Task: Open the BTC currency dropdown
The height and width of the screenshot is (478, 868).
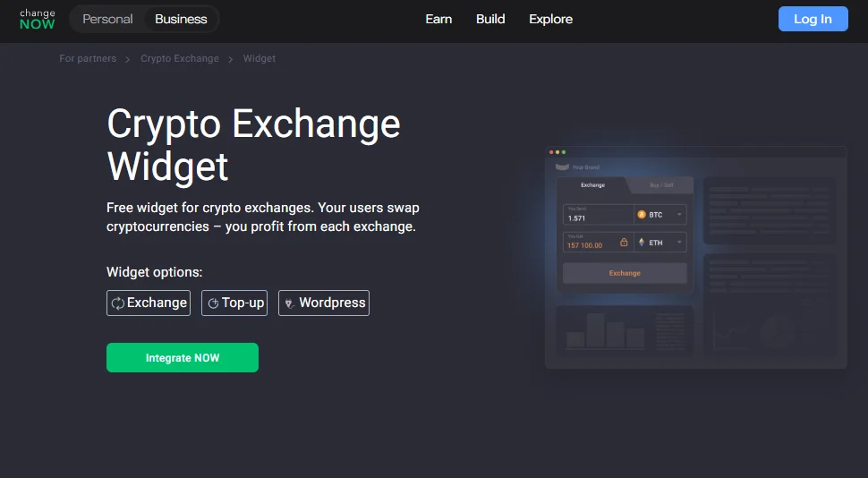Action: 660,214
